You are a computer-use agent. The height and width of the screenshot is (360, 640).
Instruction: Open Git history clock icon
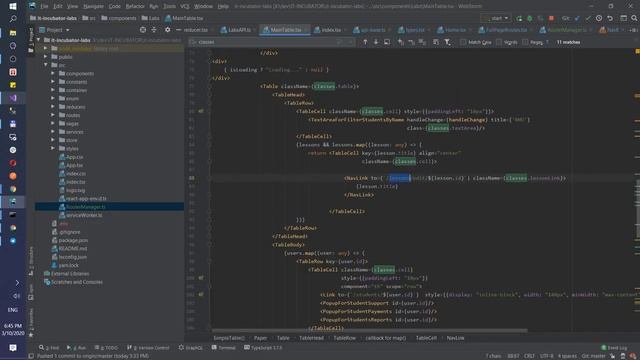599,18
